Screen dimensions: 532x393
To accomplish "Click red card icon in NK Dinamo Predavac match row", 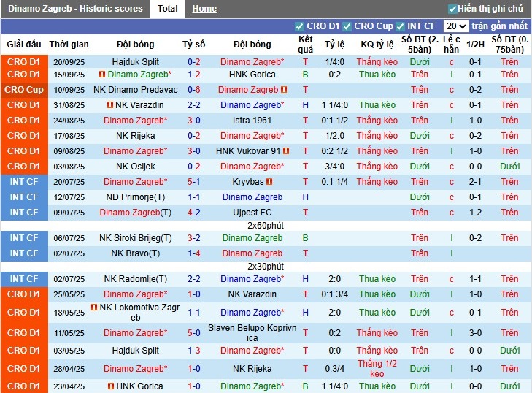I will pyautogui.click(x=284, y=90).
